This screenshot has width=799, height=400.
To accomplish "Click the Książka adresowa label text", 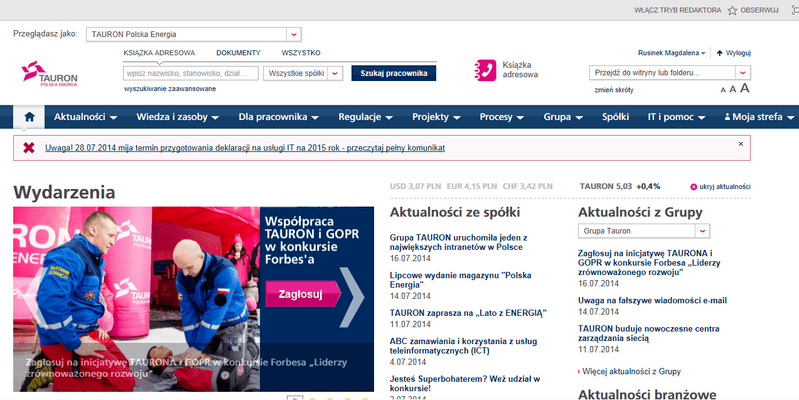I will click(x=520, y=70).
